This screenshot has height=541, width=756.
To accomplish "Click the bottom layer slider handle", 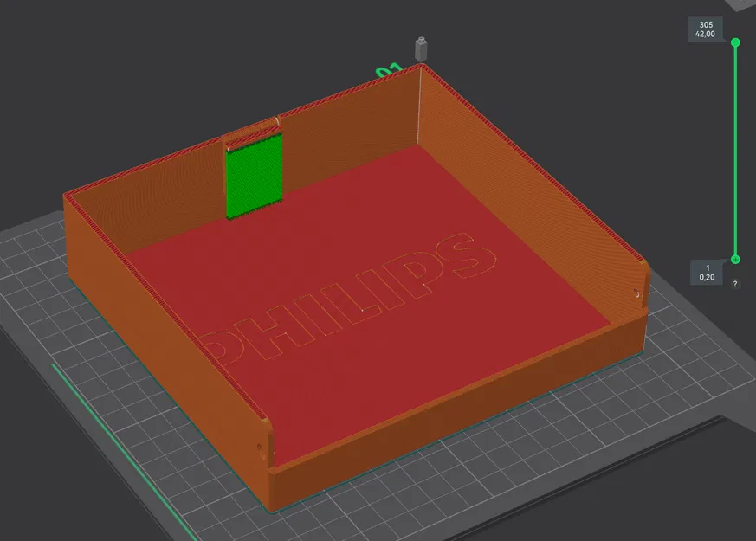I will pyautogui.click(x=735, y=259).
